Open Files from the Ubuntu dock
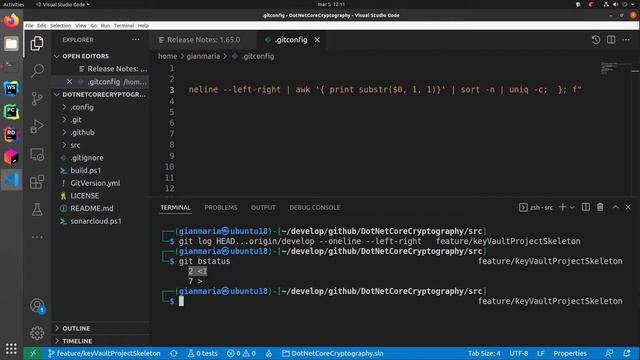This screenshot has height=360, width=640. pos(11,43)
